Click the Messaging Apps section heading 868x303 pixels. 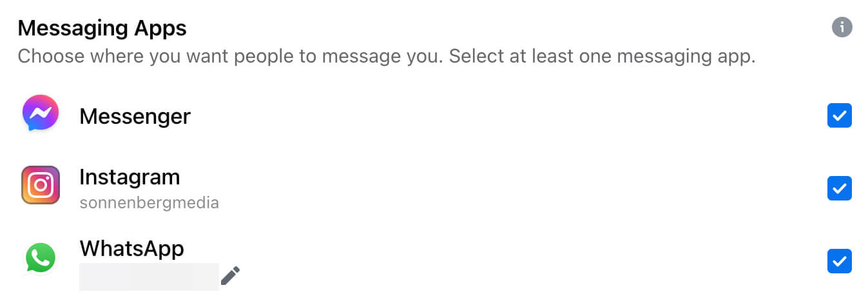pos(102,28)
